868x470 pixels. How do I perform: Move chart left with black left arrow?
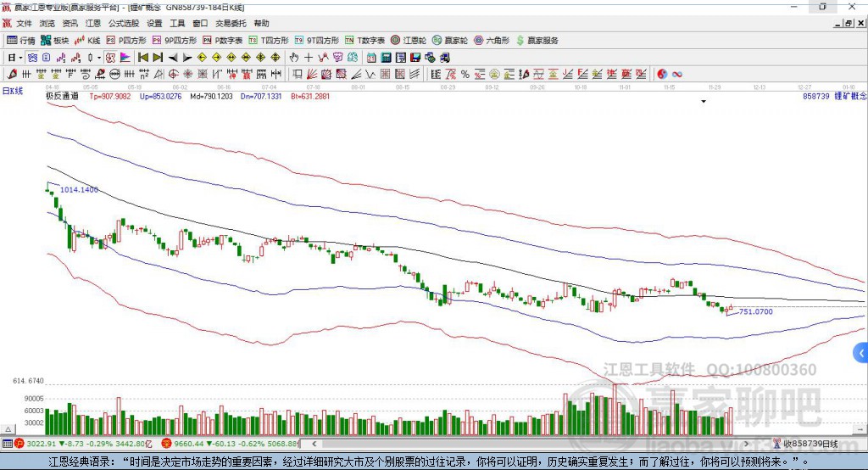[x=173, y=58]
